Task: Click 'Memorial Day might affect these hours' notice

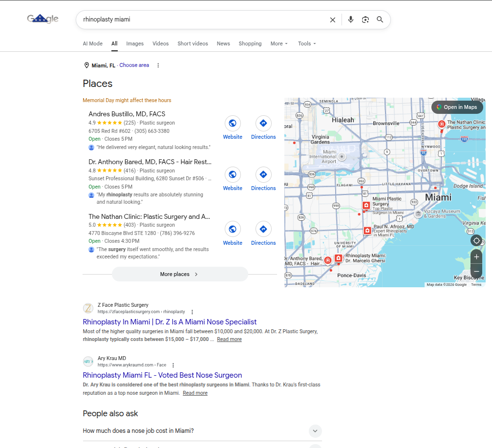Action: (x=127, y=100)
